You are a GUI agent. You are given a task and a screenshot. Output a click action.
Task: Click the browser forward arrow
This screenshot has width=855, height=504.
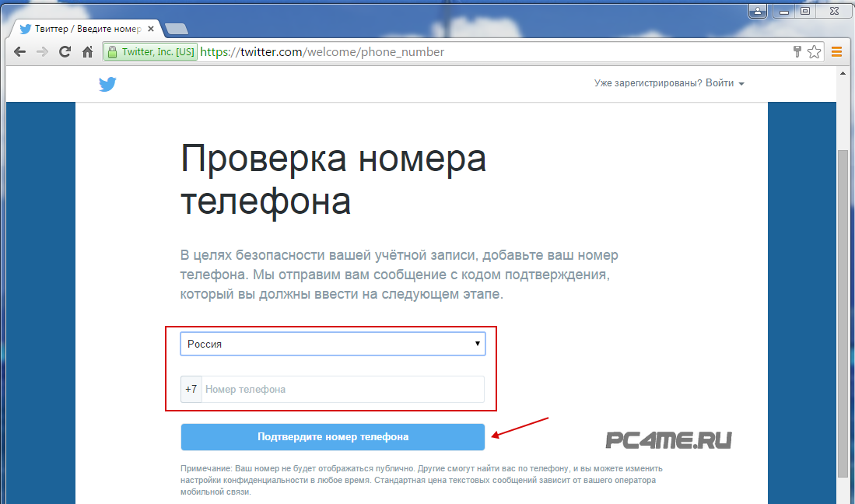point(43,52)
